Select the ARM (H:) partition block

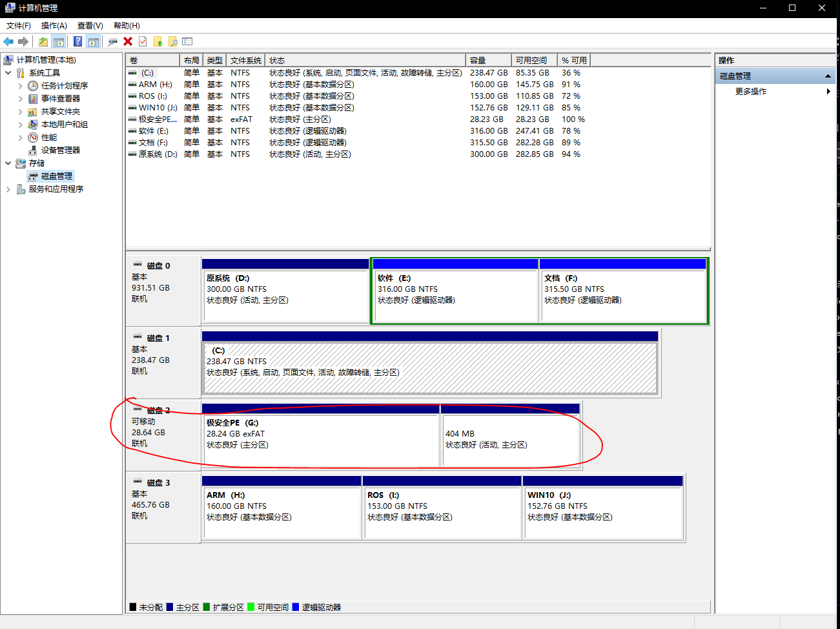click(x=282, y=508)
